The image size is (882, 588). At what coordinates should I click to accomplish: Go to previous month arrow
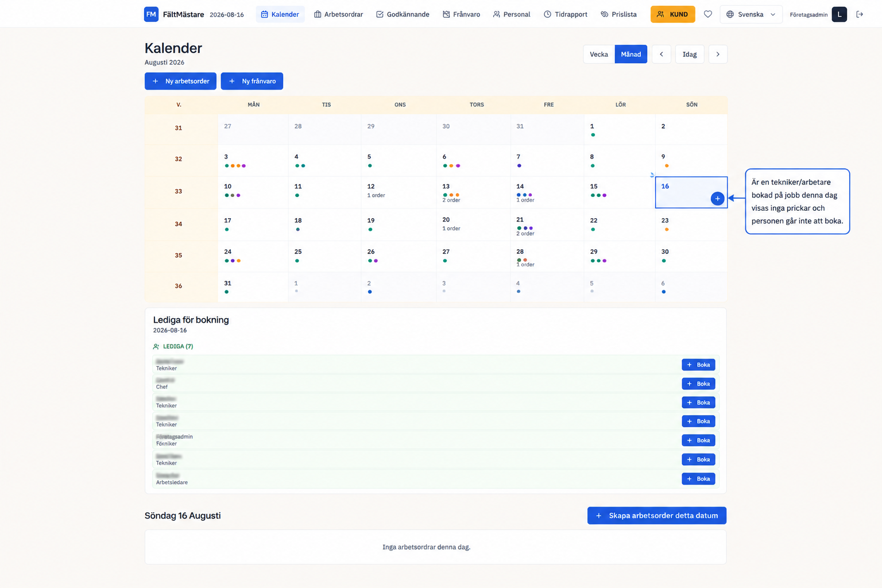[x=661, y=54]
